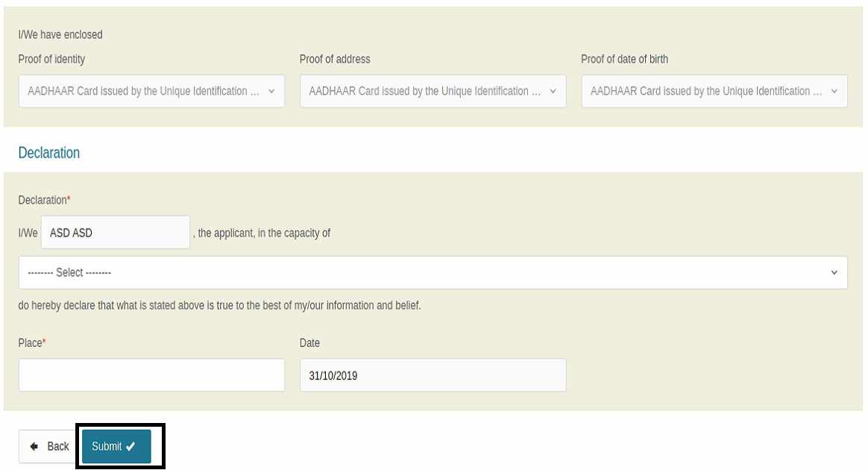Click the left arrow icon on Back button
The height and width of the screenshot is (470, 868).
tap(33, 445)
